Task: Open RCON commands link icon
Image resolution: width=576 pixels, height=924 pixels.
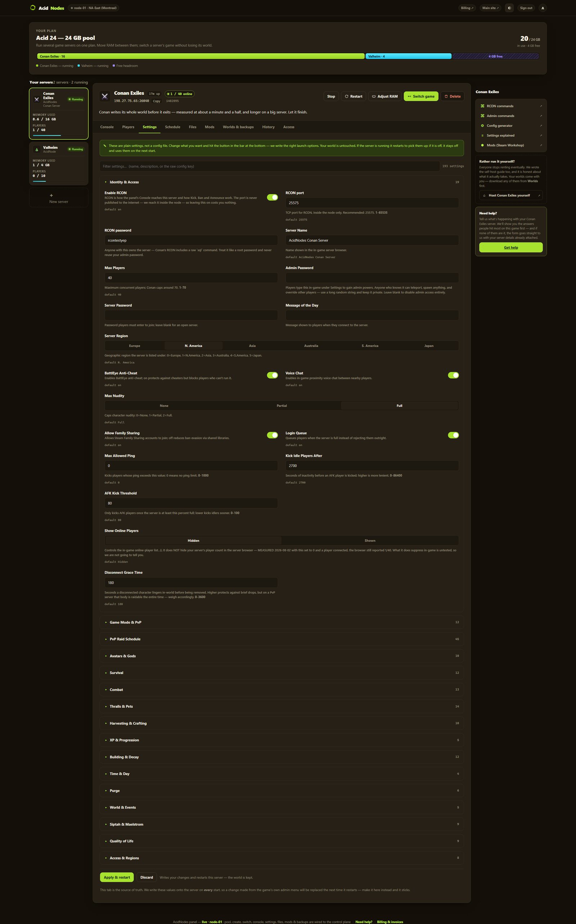Action: tap(482, 106)
